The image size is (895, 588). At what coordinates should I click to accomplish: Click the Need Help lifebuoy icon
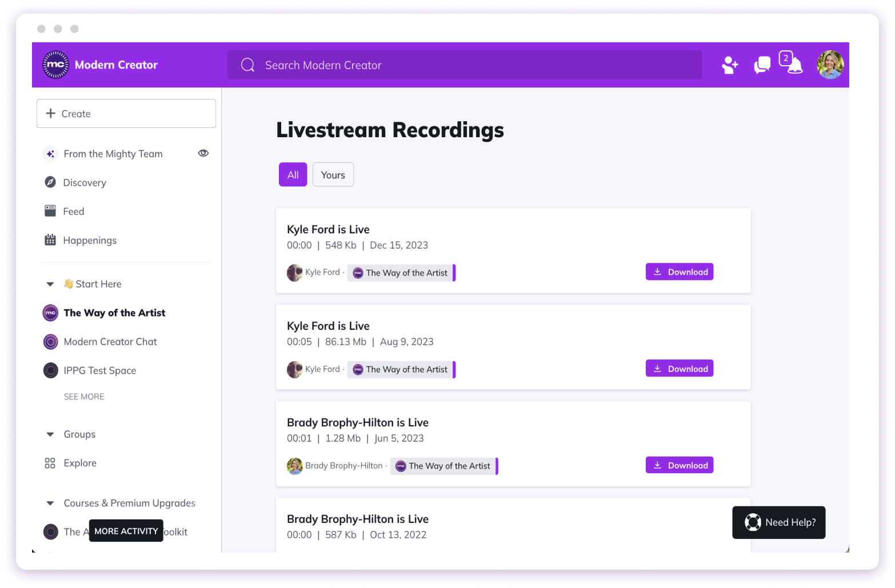click(x=753, y=522)
